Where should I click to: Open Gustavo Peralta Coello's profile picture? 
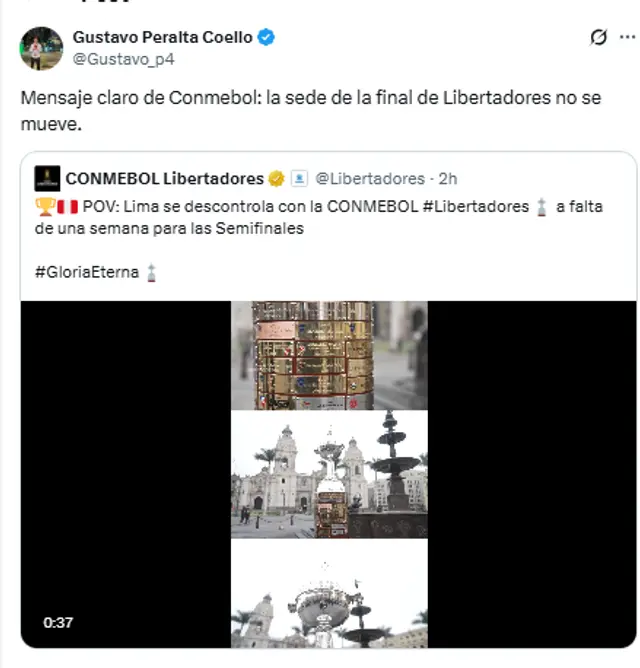[x=41, y=48]
